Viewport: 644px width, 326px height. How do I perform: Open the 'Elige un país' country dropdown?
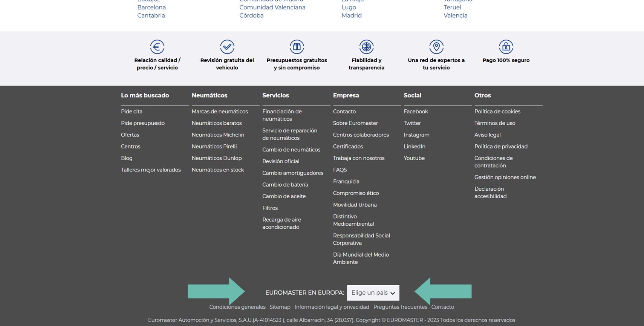coord(373,293)
